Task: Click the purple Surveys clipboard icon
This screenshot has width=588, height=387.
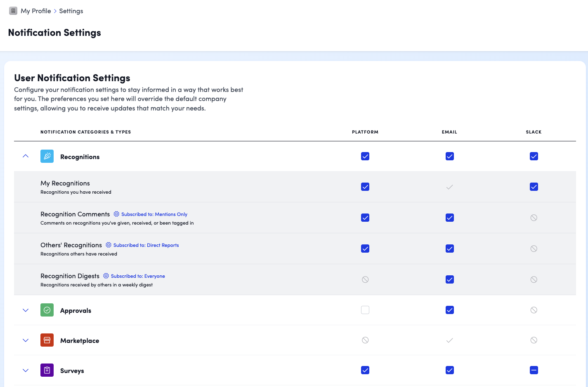Action: click(47, 370)
